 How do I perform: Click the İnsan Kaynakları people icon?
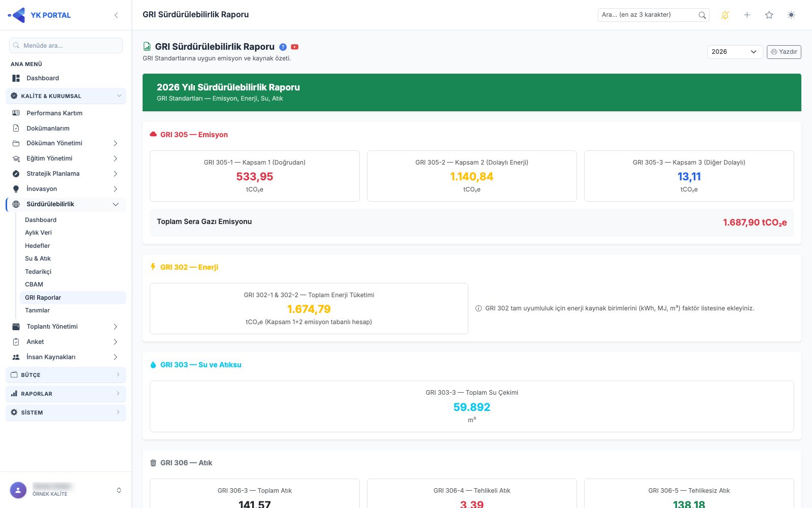16,357
